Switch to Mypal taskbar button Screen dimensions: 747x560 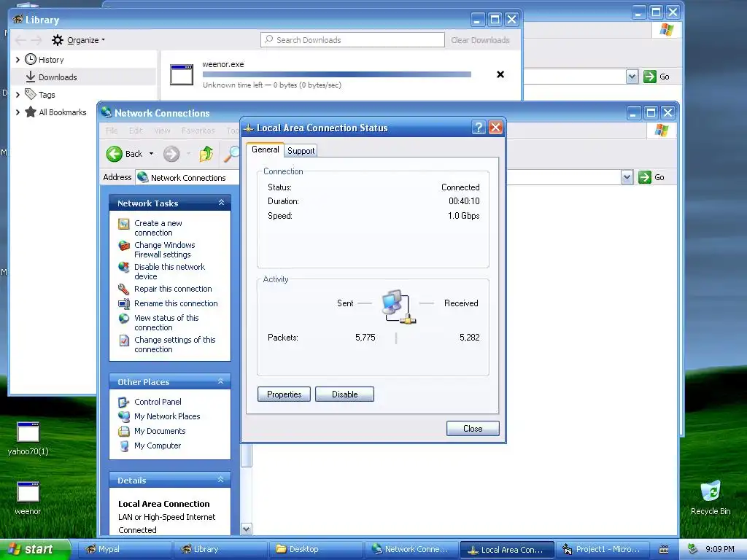[x=124, y=549]
